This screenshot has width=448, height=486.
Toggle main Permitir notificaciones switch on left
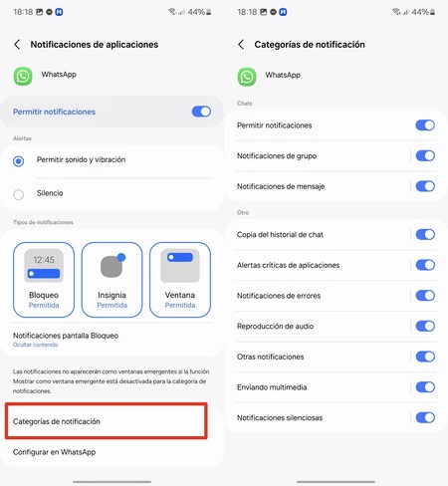(201, 112)
